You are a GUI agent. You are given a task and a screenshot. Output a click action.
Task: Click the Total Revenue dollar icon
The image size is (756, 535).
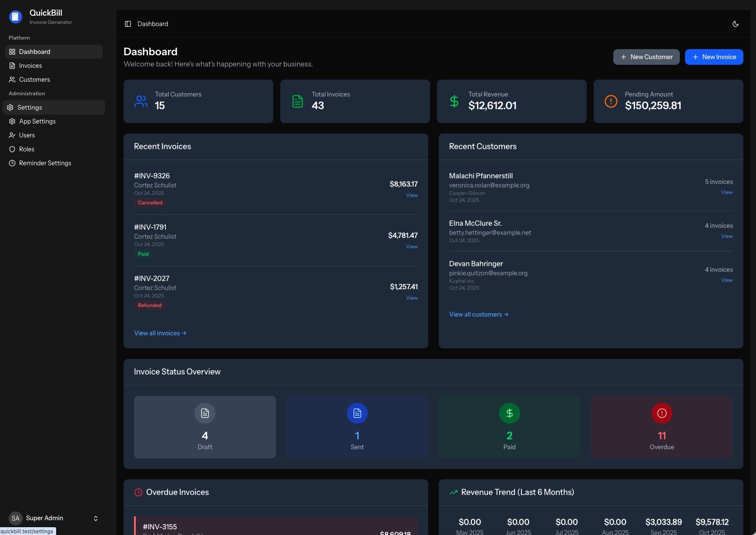point(454,101)
